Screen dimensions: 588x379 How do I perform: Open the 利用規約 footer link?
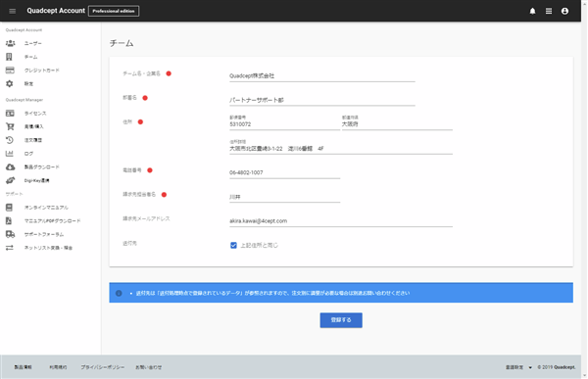click(x=58, y=367)
